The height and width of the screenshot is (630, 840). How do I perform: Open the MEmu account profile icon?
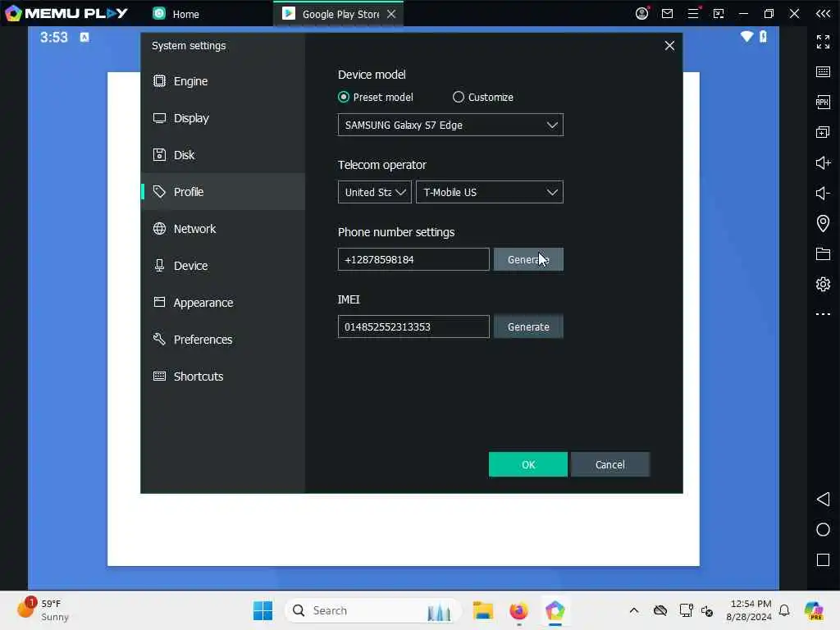pyautogui.click(x=641, y=13)
